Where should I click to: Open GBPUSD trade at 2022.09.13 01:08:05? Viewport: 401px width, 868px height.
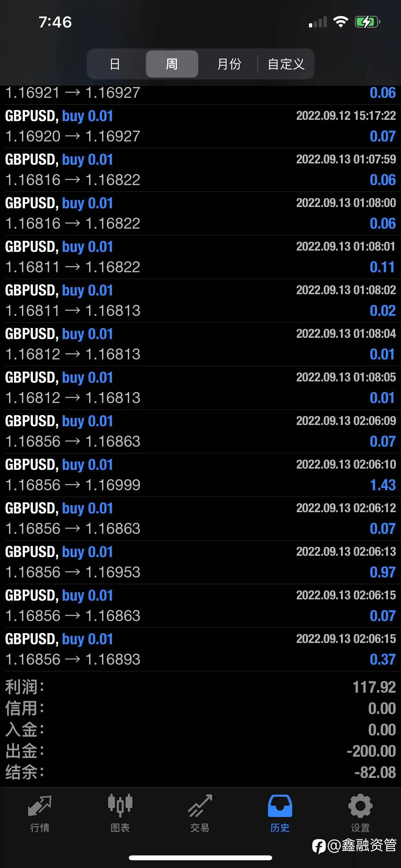pyautogui.click(x=200, y=388)
